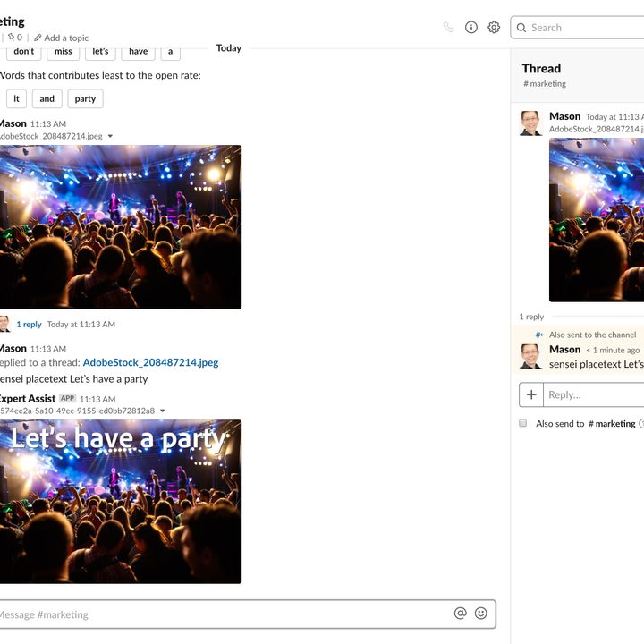
Task: Toggle Also send to #marketing checkbox
Action: 523,423
